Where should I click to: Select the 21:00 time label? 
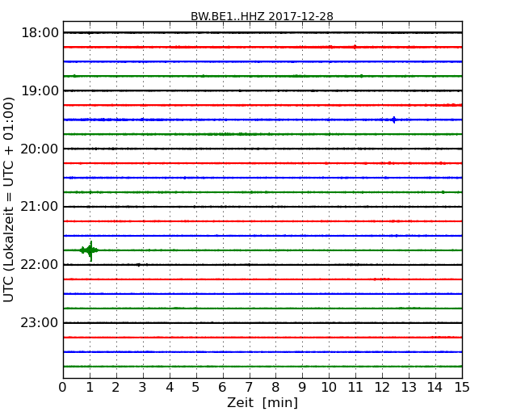pos(40,207)
